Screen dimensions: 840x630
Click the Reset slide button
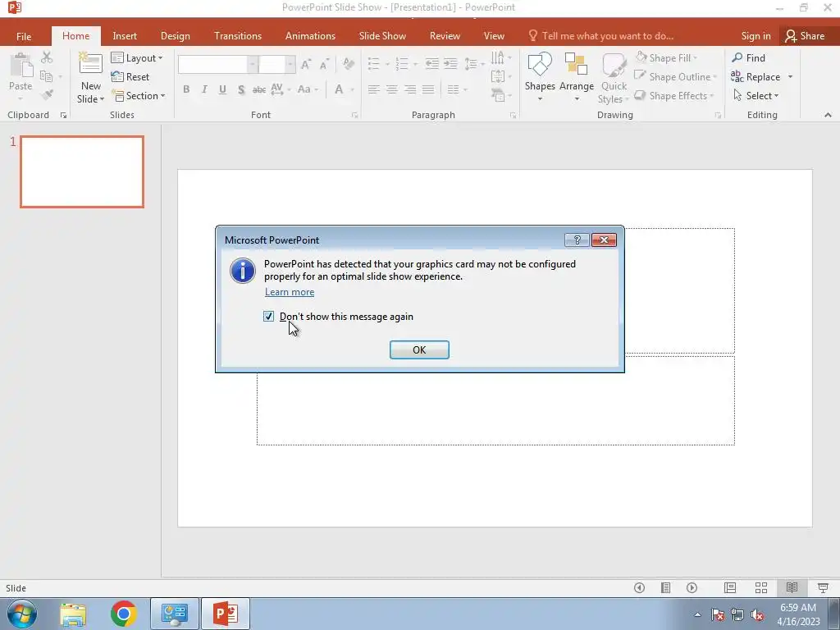tap(130, 76)
